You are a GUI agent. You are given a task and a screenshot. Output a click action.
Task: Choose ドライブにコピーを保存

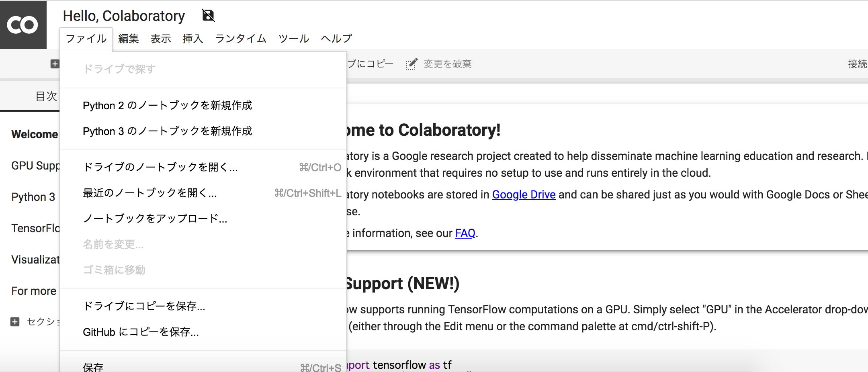click(x=203, y=306)
